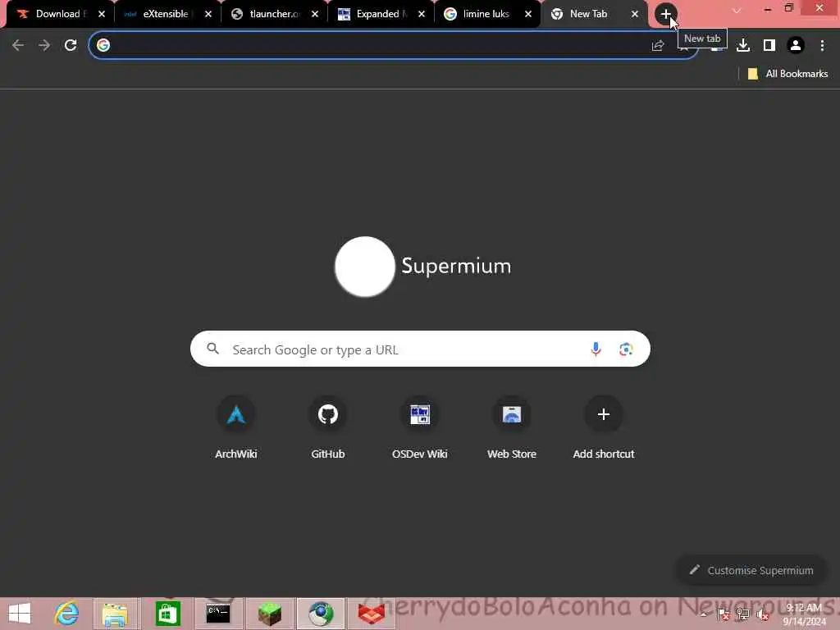
Task: Open the three-dot browser menu
Action: tap(822, 45)
